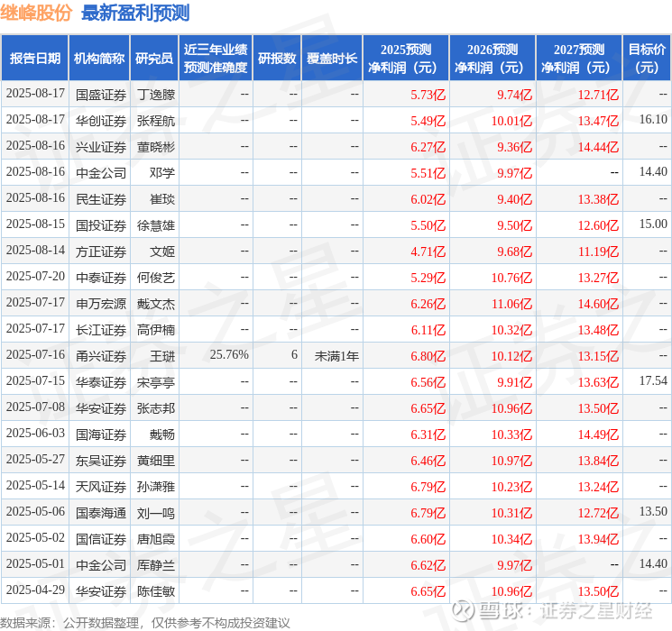Click the date 2025-07-16
The height and width of the screenshot is (631, 672).
coord(35,354)
